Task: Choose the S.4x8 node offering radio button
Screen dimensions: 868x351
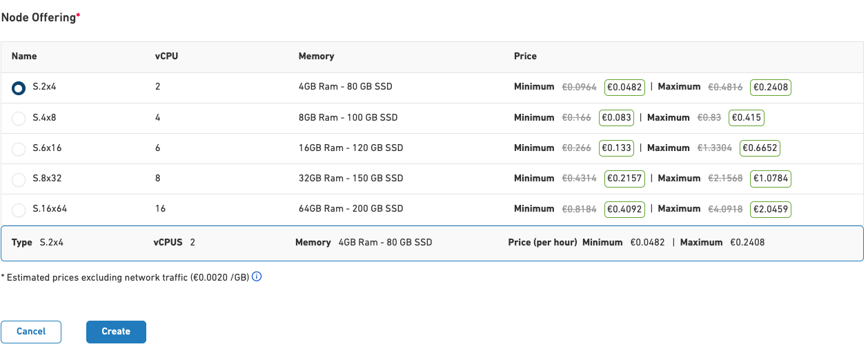Action: pyautogui.click(x=19, y=119)
